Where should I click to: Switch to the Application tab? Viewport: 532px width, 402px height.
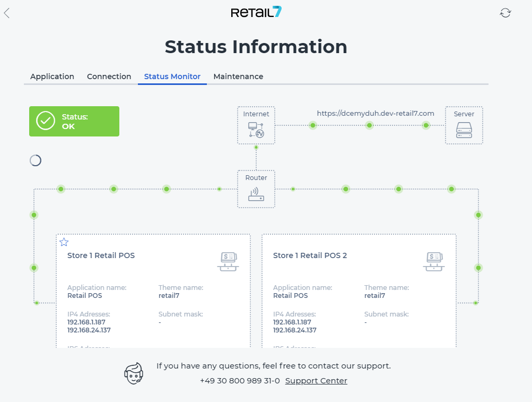pos(53,76)
